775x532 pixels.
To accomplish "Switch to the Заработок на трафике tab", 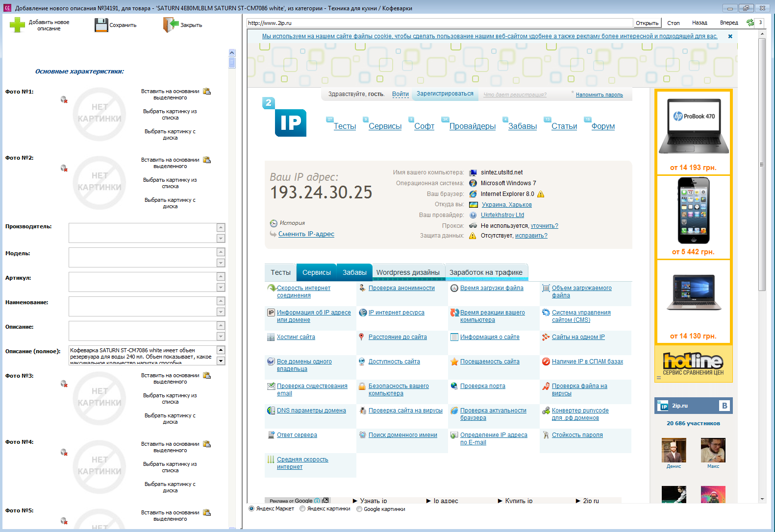I will tap(486, 272).
